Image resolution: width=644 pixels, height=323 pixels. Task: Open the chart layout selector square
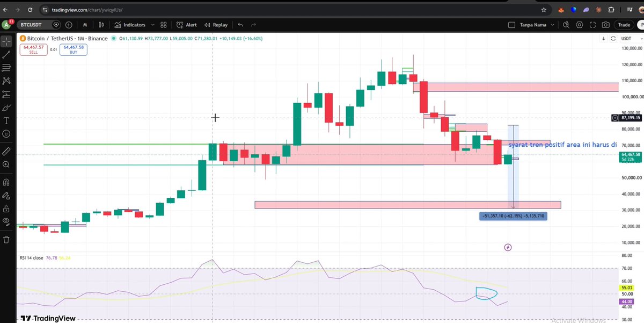click(x=511, y=25)
